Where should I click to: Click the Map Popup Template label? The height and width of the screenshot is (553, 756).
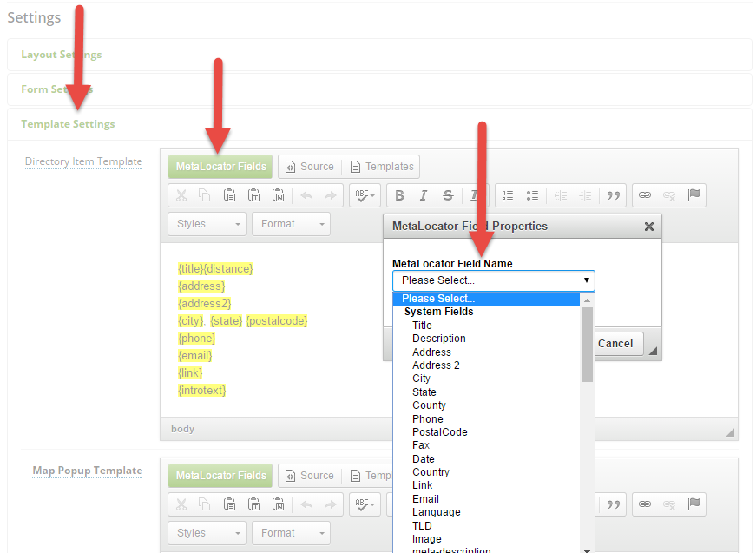pyautogui.click(x=88, y=471)
